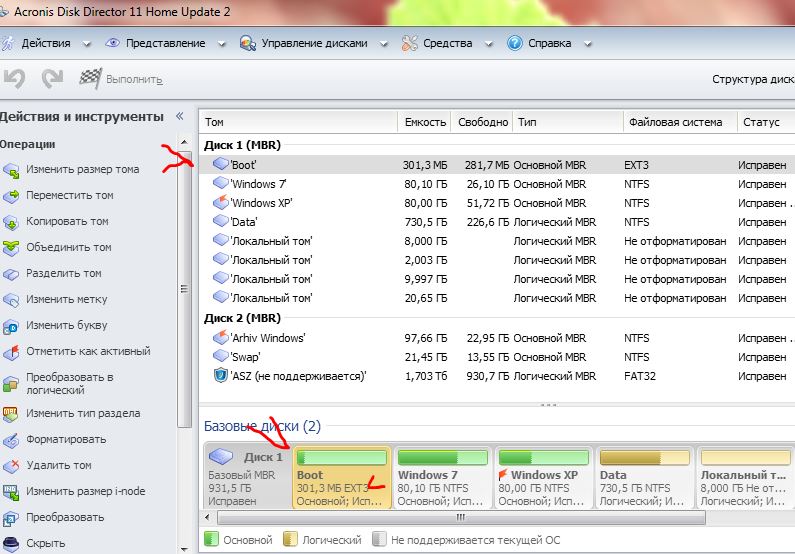The width and height of the screenshot is (795, 554).
Task: Click the Undo arrow in toolbar
Action: click(14, 79)
